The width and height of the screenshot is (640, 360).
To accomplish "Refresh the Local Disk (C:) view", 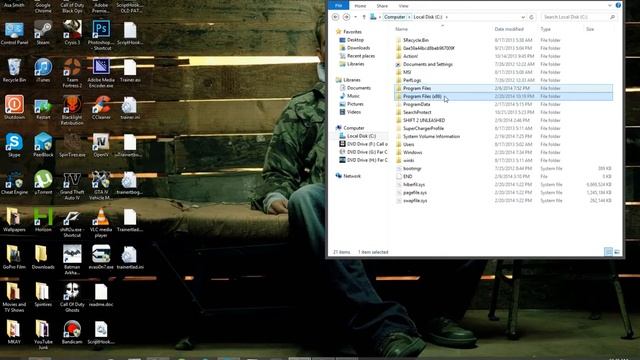I will point(531,17).
